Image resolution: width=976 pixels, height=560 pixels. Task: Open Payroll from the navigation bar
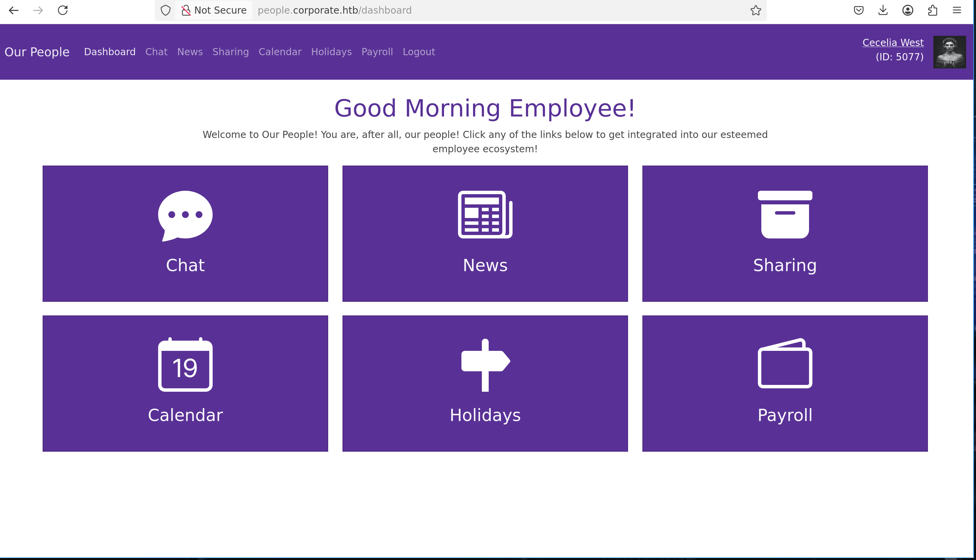point(377,52)
